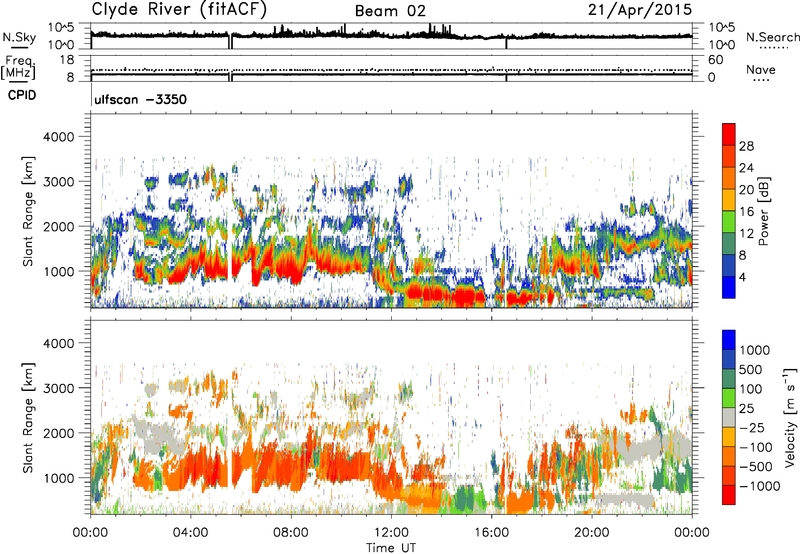
Task: Pick the light green 12–16 dB colorbar segment
Action: pos(729,222)
